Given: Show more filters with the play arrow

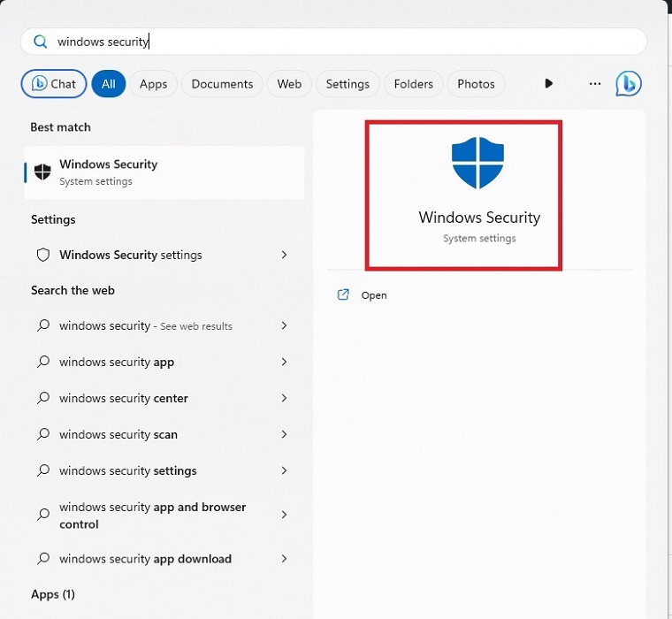Looking at the screenshot, I should pyautogui.click(x=548, y=83).
